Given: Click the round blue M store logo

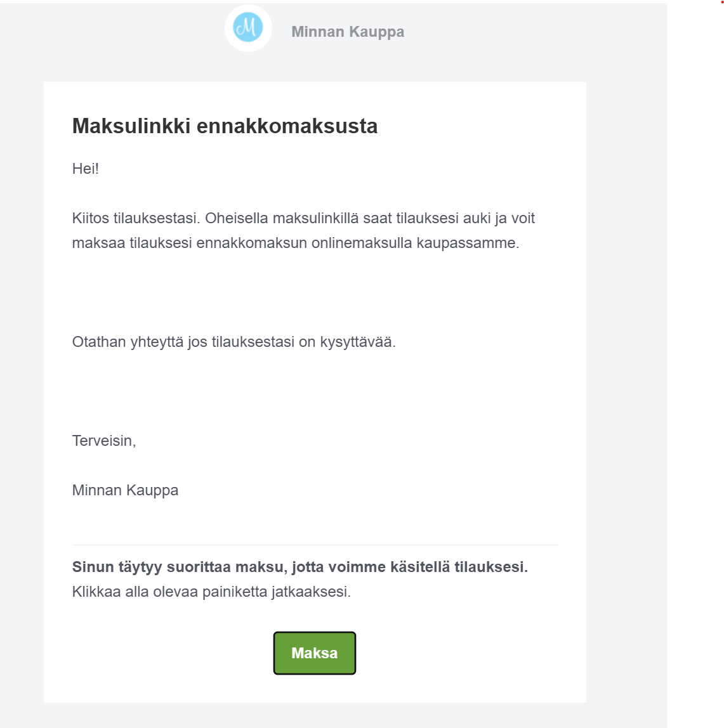Looking at the screenshot, I should 247,28.
